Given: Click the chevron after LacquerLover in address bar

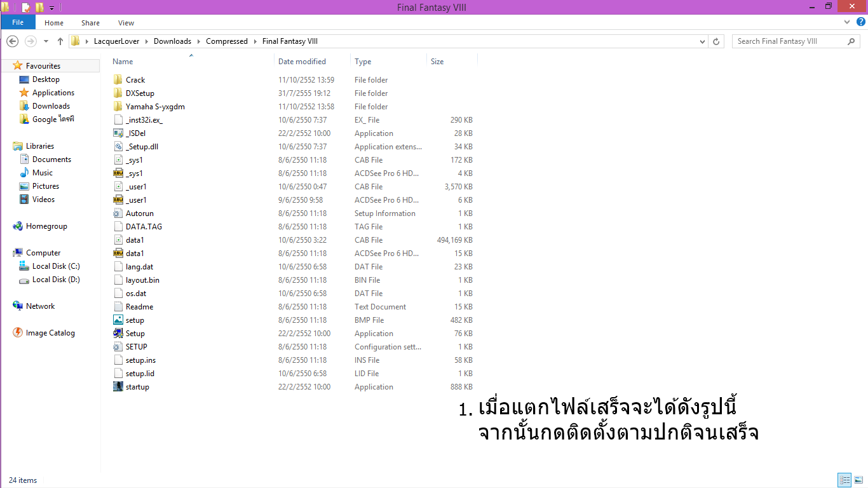Looking at the screenshot, I should coord(147,41).
